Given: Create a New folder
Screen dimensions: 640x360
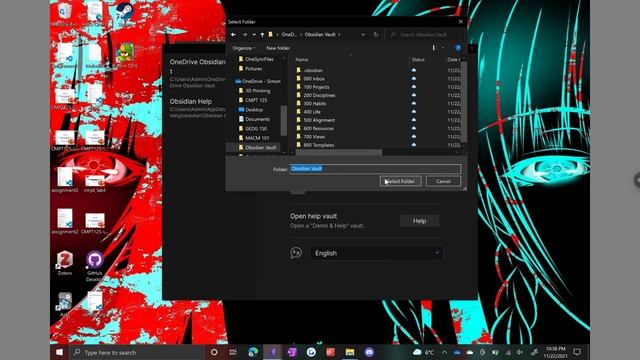Looking at the screenshot, I should (278, 48).
